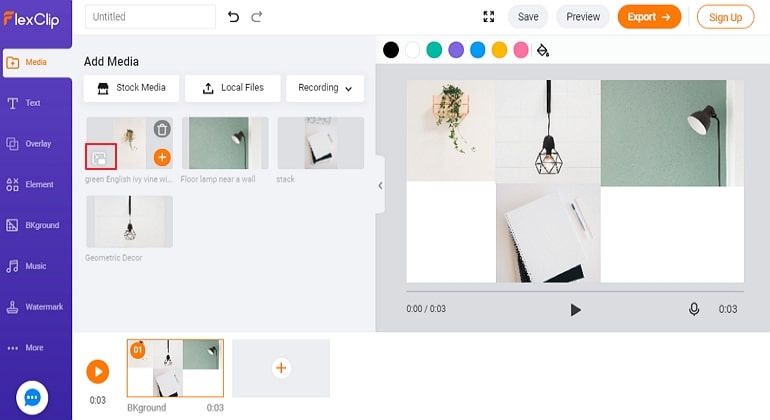Screen dimensions: 770x420
Task: Play the storyboard from the timeline
Action: 98,371
